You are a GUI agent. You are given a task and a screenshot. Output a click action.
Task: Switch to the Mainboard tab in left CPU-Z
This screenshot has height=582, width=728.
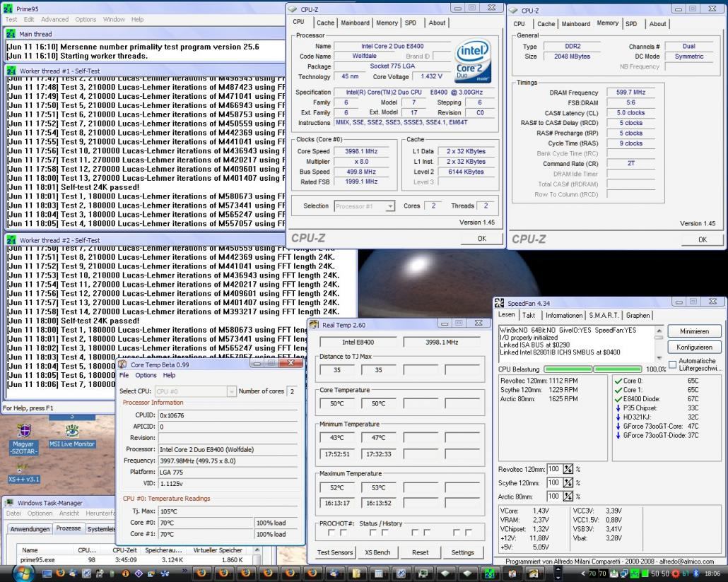tap(356, 23)
